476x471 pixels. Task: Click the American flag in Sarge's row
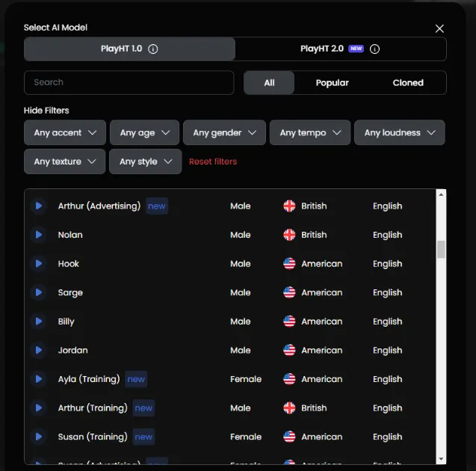click(x=289, y=292)
